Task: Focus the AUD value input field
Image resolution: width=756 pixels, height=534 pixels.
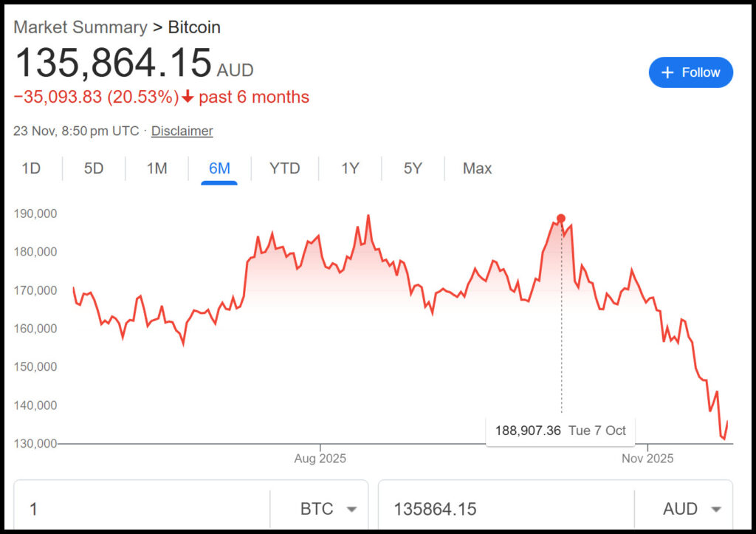Action: tap(506, 509)
